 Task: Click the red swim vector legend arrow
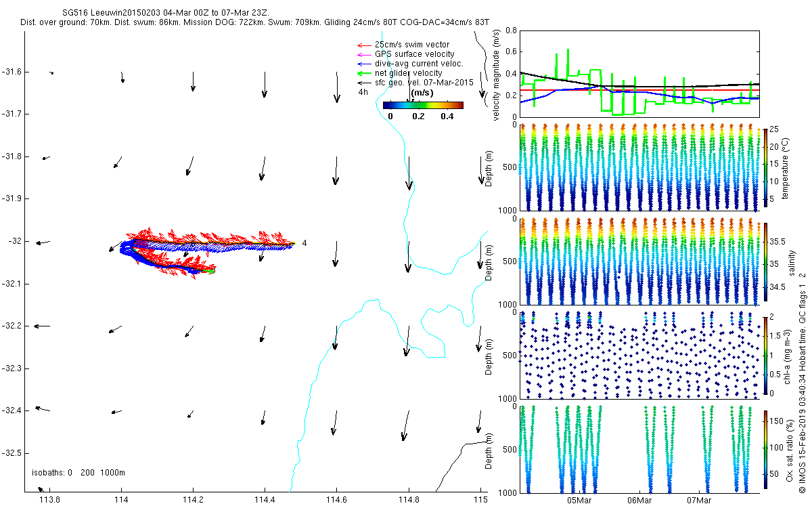pyautogui.click(x=363, y=45)
